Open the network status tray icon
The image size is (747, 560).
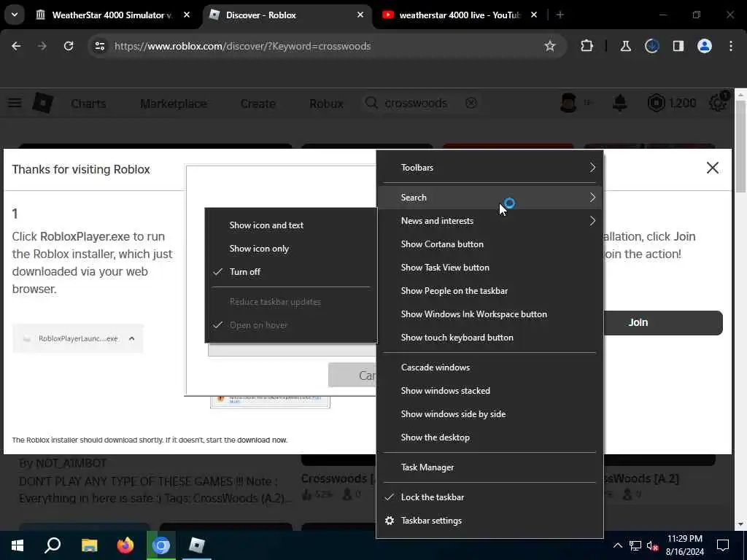(x=635, y=545)
